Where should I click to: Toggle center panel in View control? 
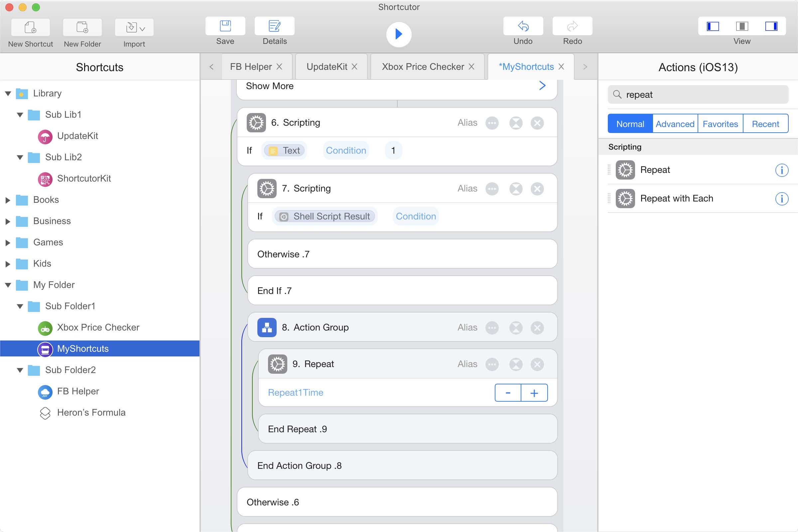(x=742, y=26)
